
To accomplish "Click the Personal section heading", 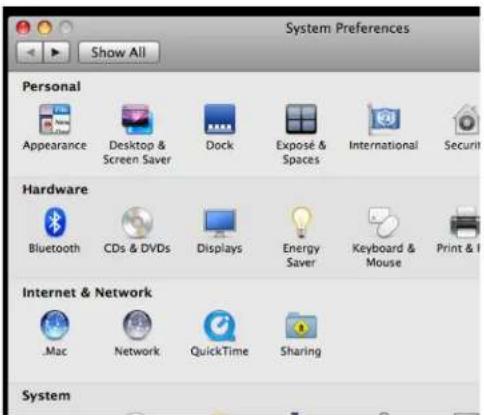I will [52, 86].
